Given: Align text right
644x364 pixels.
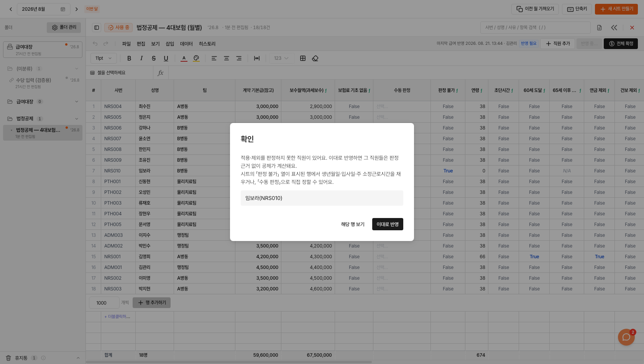Looking at the screenshot, I should (x=239, y=58).
